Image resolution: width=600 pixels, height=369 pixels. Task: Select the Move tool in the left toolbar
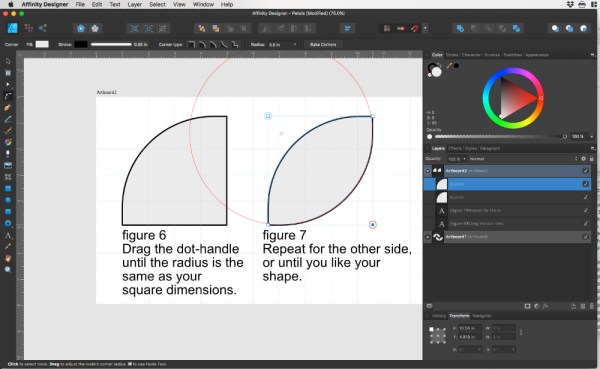pyautogui.click(x=8, y=61)
